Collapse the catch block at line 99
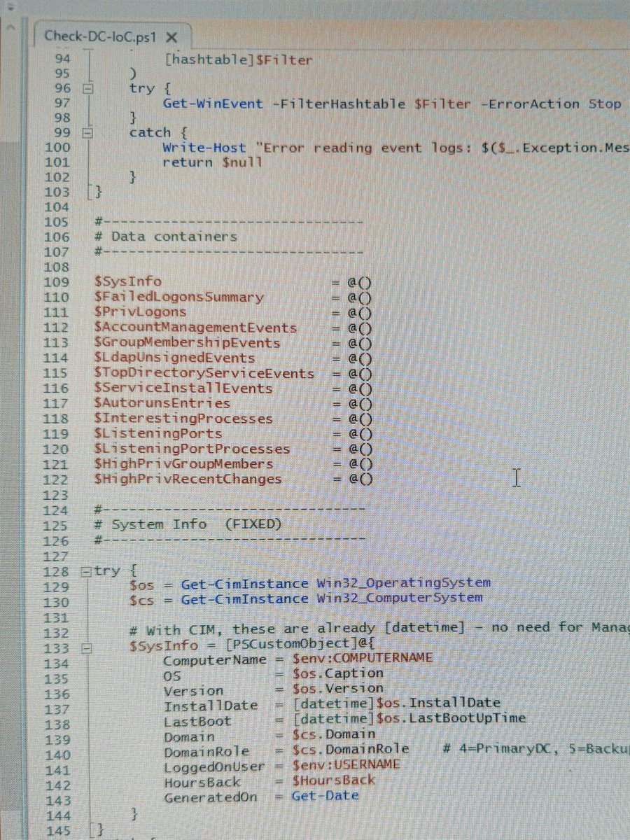This screenshot has width=630, height=840. click(x=87, y=132)
